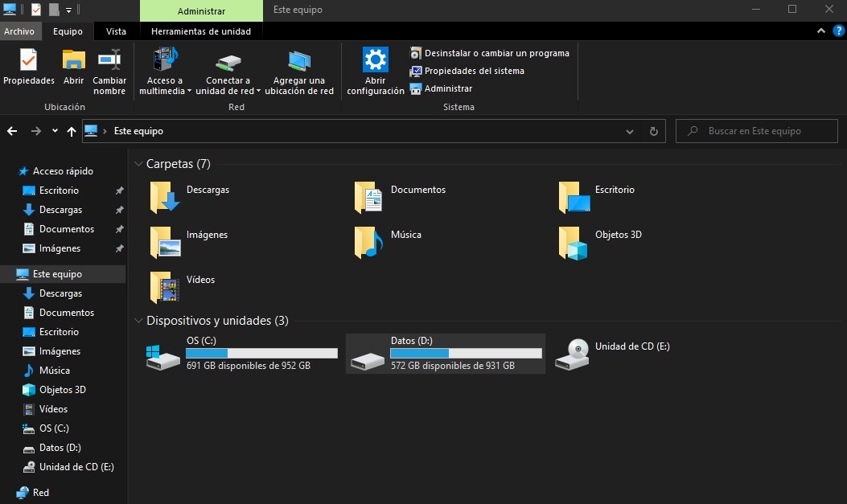The width and height of the screenshot is (847, 504).
Task: Switch to the Vista ribbon tab
Action: 116,31
